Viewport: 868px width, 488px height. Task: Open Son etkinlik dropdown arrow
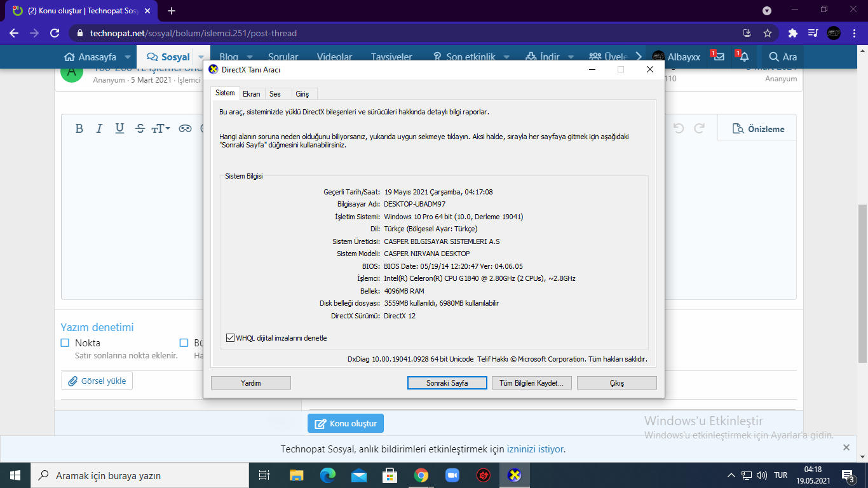click(x=506, y=57)
